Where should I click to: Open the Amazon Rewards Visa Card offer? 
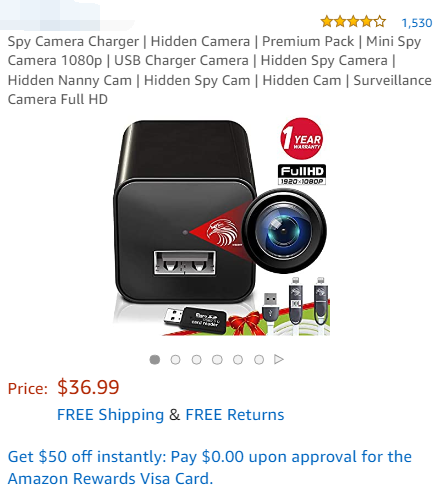[210, 468]
